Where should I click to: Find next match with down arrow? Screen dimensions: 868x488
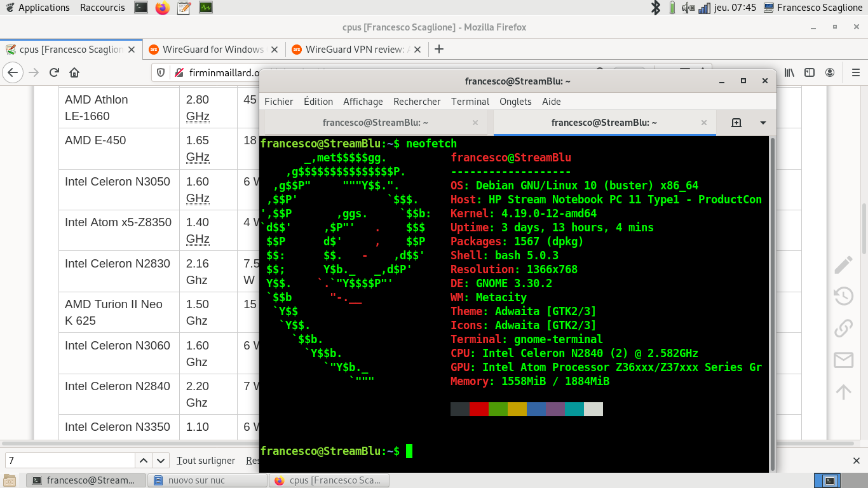(161, 461)
